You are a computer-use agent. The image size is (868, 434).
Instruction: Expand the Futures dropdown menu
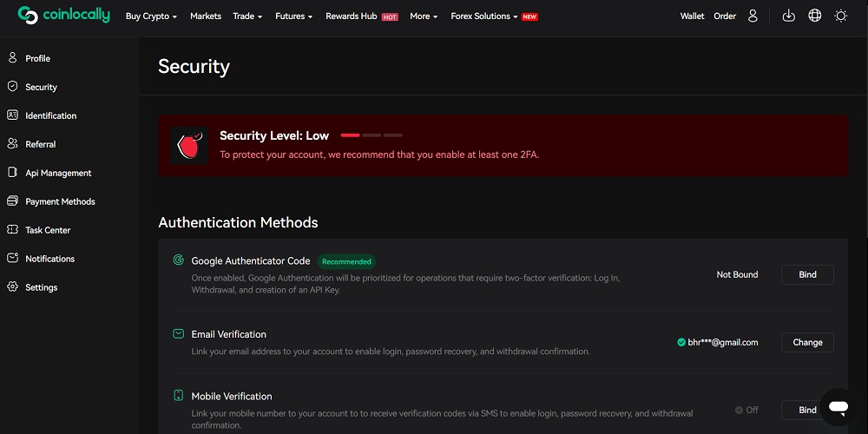(293, 16)
